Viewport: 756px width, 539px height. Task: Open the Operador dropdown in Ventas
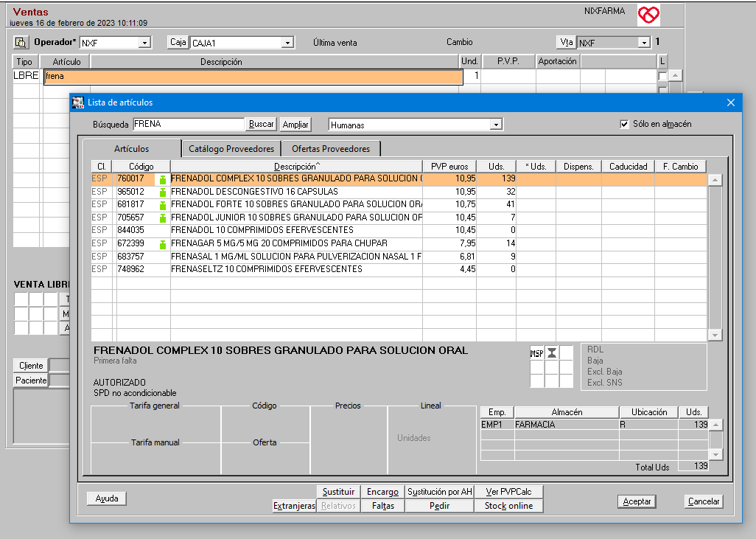(144, 43)
